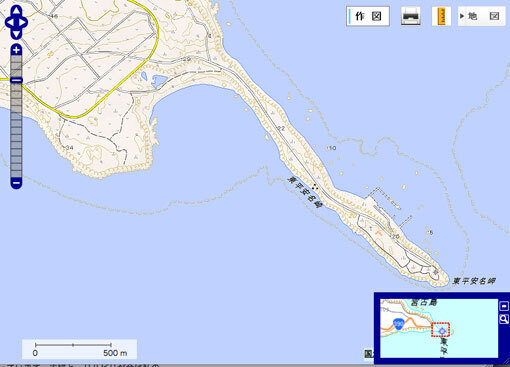510x367 pixels.
Task: Pan the map west with left arrow
Action: 10,23
